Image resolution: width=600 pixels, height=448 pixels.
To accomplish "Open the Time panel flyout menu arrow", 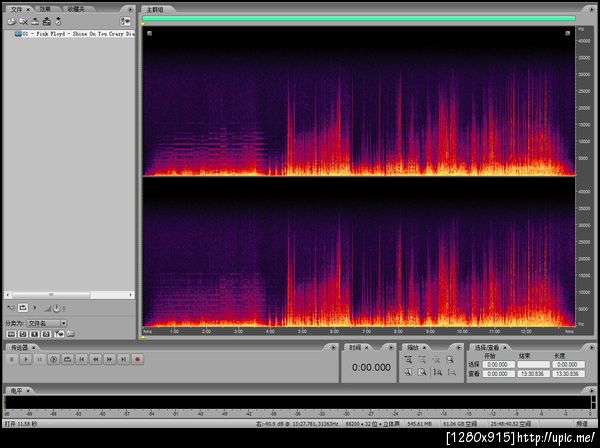I will [391, 347].
